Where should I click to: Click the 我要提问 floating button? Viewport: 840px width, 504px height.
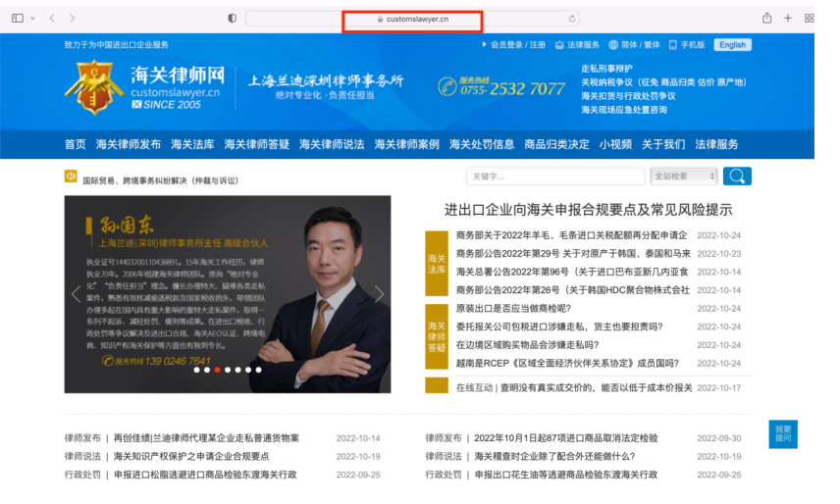[782, 434]
